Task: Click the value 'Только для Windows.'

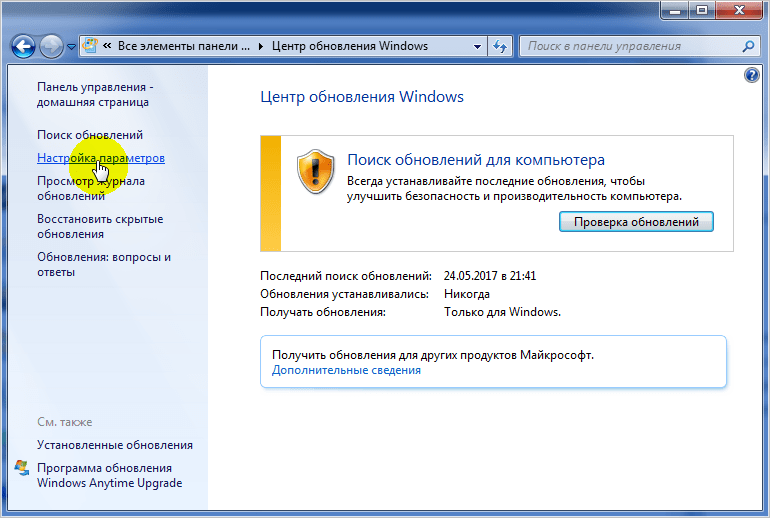Action: 502,312
